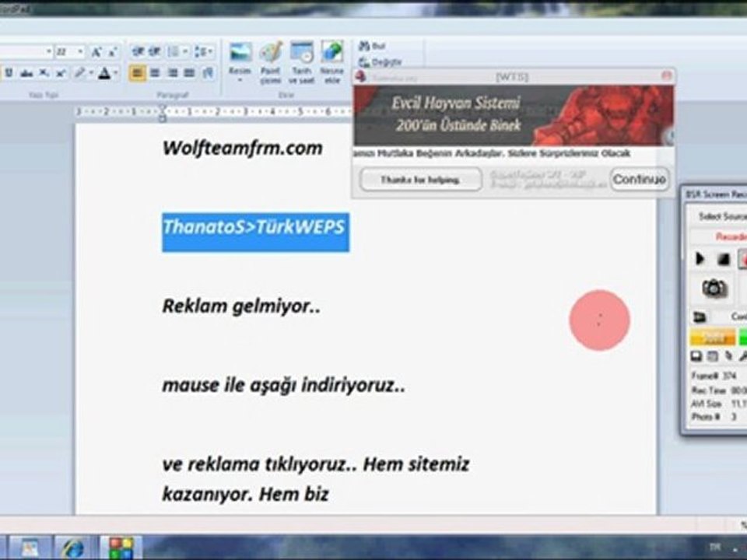
Task: Click the BSR folder icon left of Con…
Action: click(699, 317)
